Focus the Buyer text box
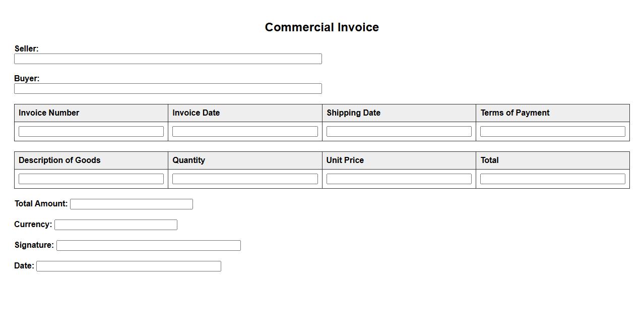 (168, 89)
